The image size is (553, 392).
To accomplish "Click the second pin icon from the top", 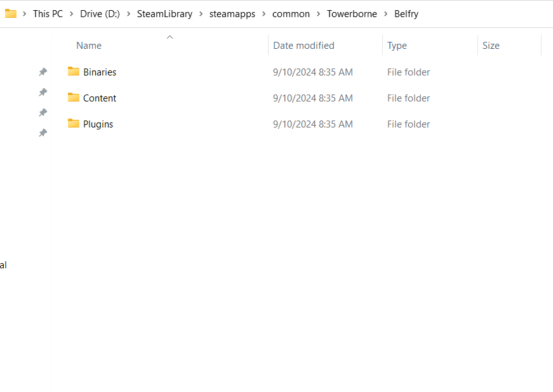I will click(x=43, y=92).
